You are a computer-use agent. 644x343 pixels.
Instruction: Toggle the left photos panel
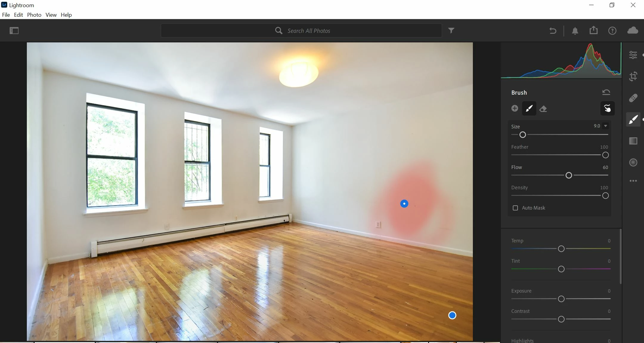[x=14, y=30]
